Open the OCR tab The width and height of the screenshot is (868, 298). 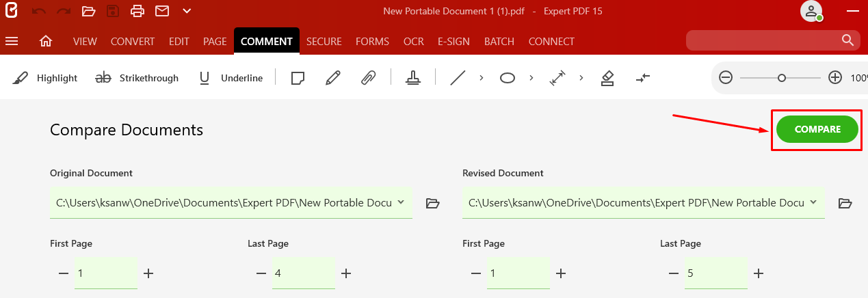(414, 41)
